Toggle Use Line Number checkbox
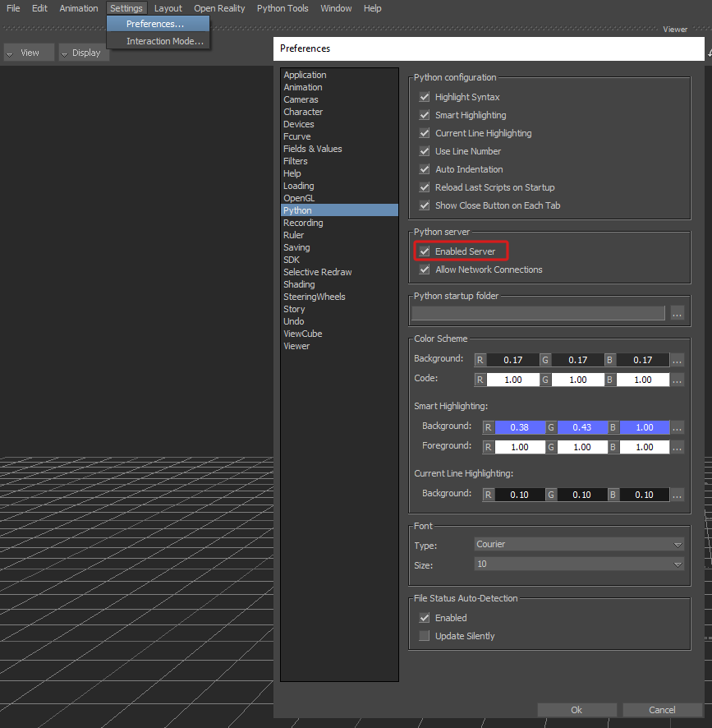This screenshot has height=728, width=712. 425,151
